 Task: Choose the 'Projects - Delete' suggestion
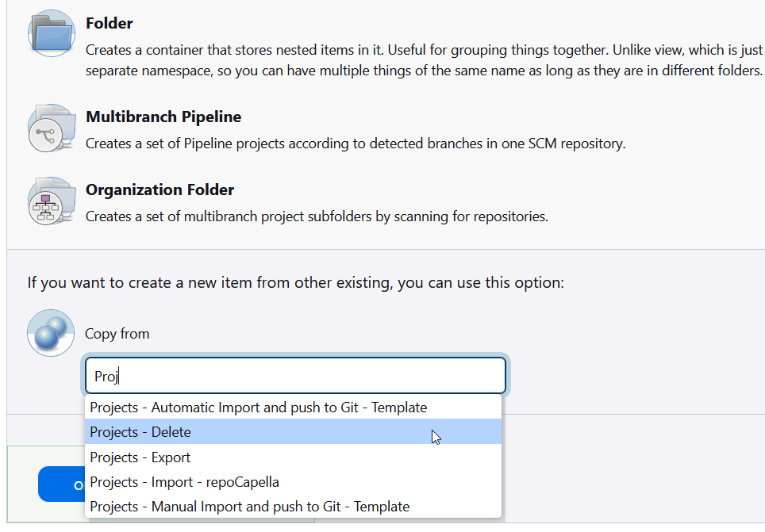coord(140,432)
